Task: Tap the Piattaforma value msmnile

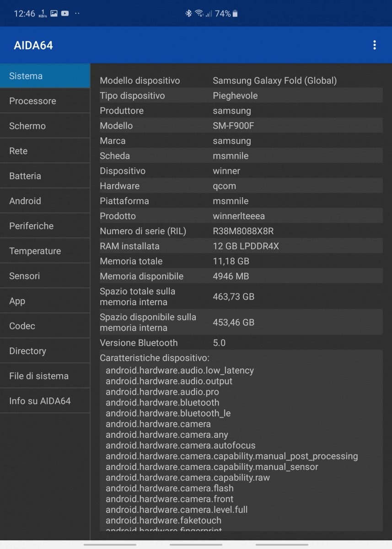Action: pos(231,201)
